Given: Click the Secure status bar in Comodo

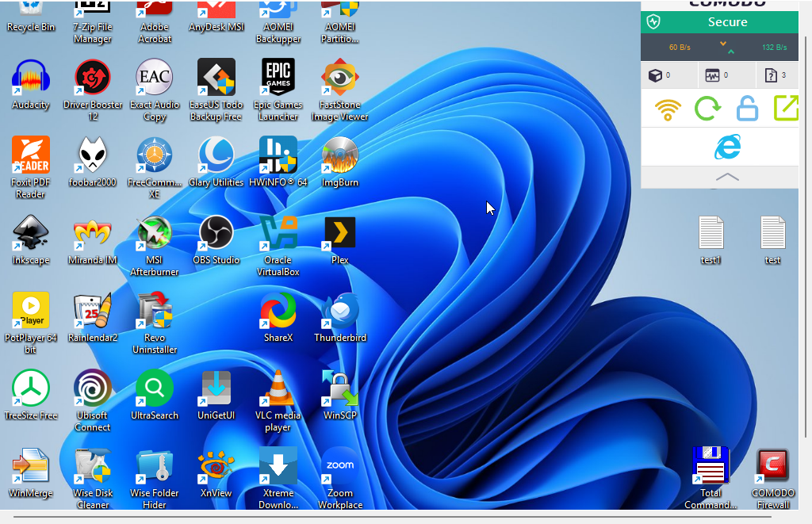Looking at the screenshot, I should (720, 22).
